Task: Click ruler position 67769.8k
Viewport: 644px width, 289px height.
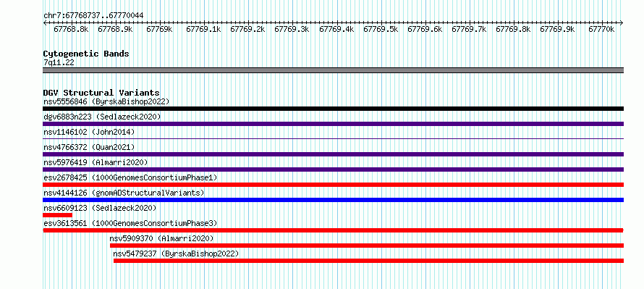Action: (x=513, y=29)
